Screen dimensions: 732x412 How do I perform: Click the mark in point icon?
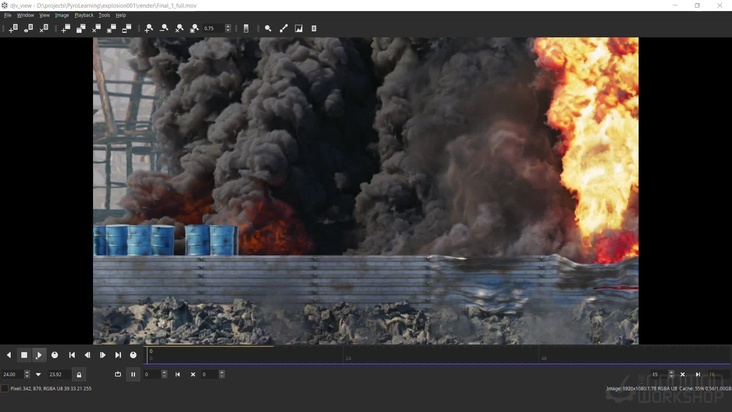tap(177, 374)
